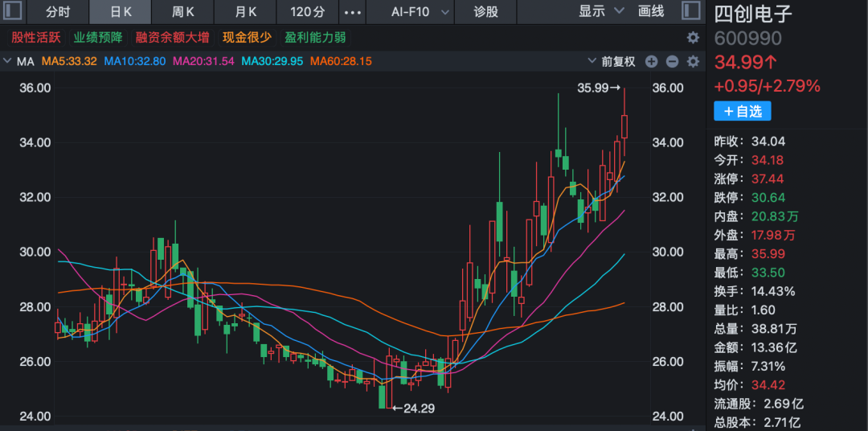Open the more periods ellipsis menu
Screen dimensions: 868x431
352,12
